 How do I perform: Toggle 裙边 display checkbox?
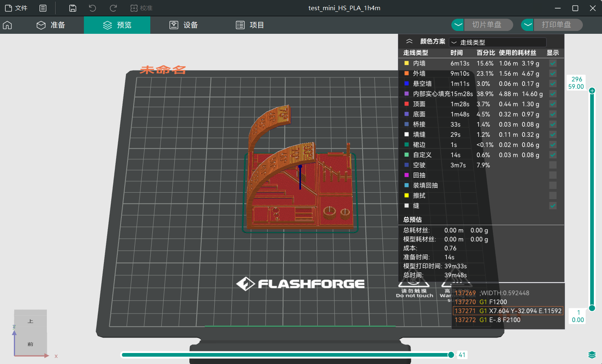pos(553,145)
